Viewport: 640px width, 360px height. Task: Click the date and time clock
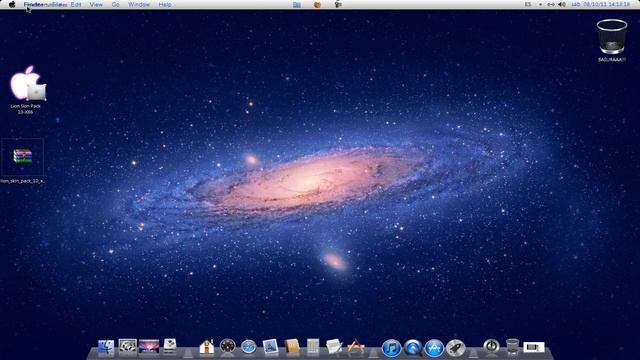600,4
